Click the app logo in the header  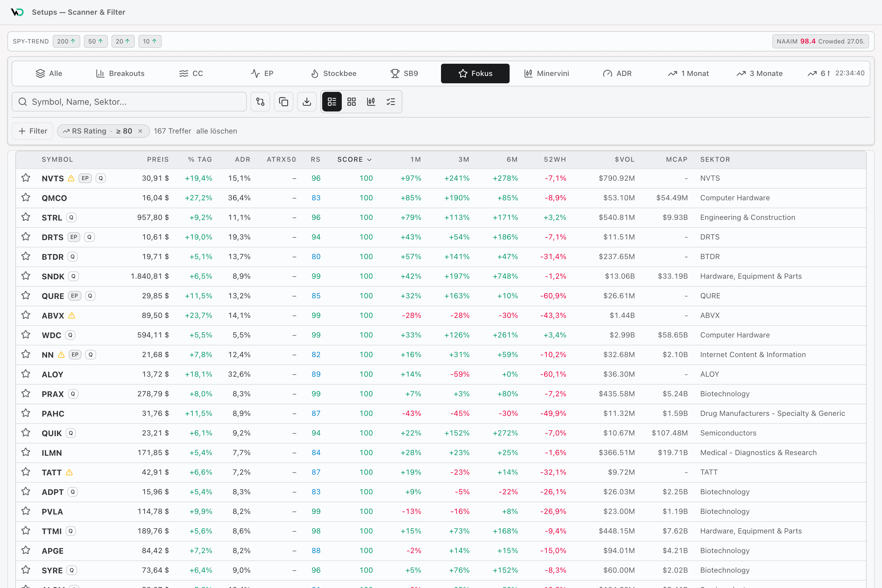click(x=17, y=12)
